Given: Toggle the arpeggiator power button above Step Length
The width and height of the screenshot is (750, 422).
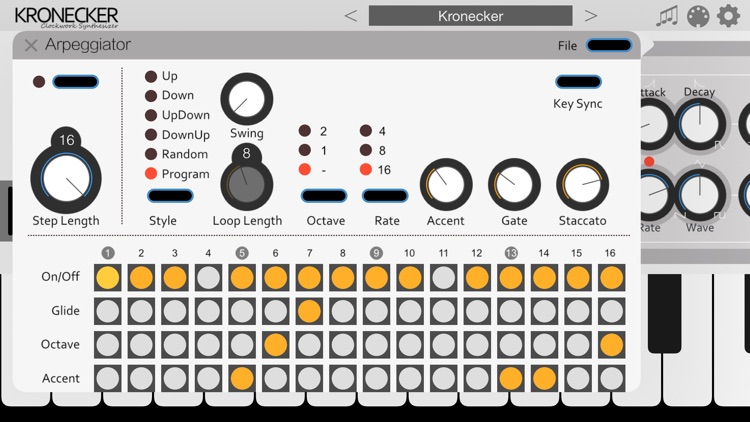Looking at the screenshot, I should coord(76,82).
